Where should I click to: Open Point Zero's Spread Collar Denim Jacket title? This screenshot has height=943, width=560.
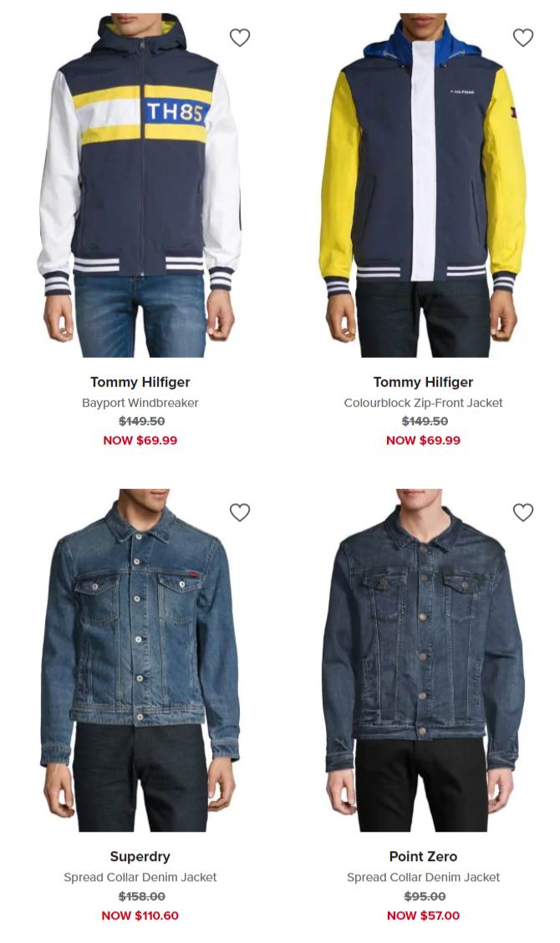(x=424, y=878)
